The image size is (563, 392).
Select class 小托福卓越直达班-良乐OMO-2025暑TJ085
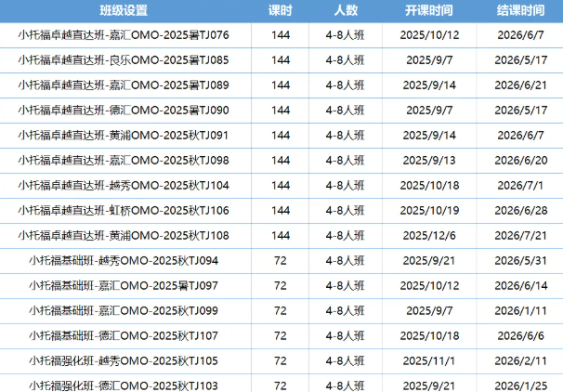(124, 60)
